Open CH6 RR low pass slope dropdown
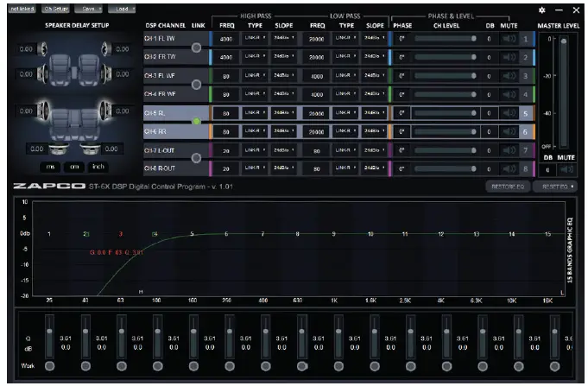 coord(374,131)
